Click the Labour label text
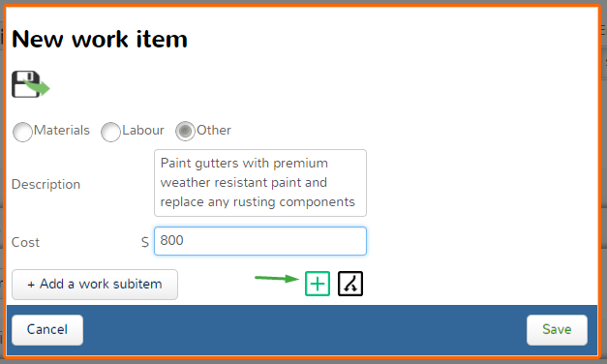 click(x=143, y=130)
